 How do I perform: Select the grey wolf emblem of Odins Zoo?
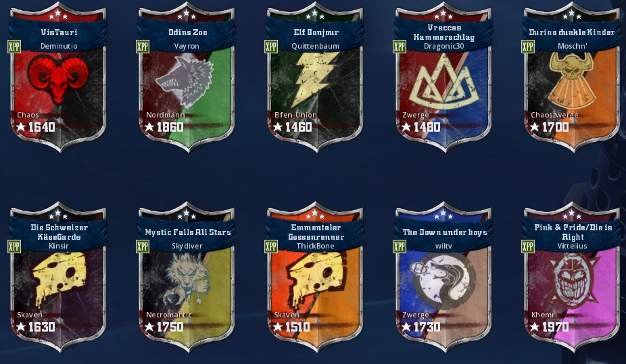click(185, 81)
